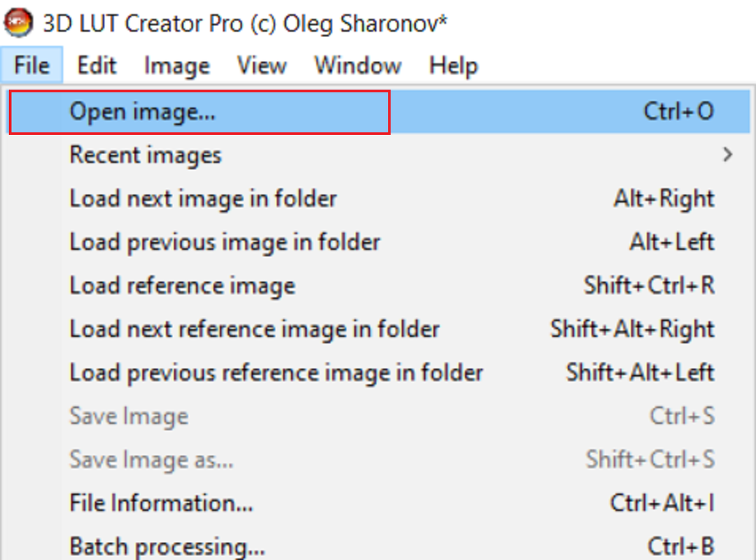Open the Window menu

pyautogui.click(x=358, y=65)
